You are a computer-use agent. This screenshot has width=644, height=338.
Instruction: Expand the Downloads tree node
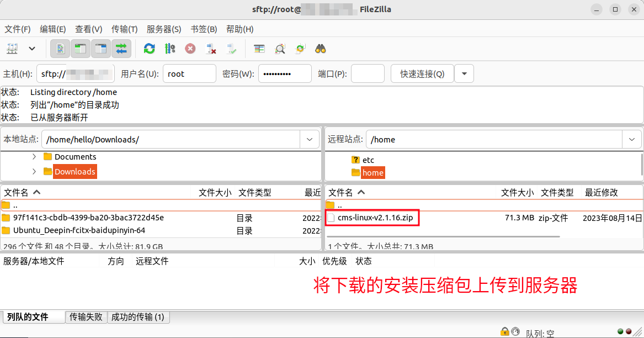click(x=34, y=171)
